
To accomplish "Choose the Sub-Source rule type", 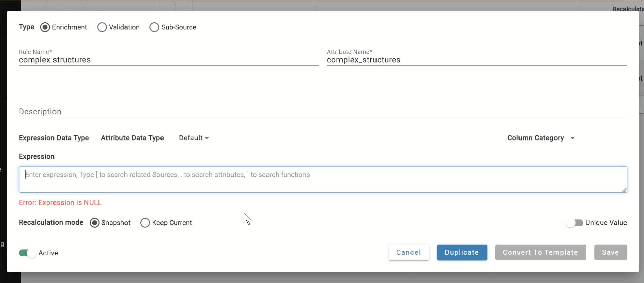I will coord(154,27).
